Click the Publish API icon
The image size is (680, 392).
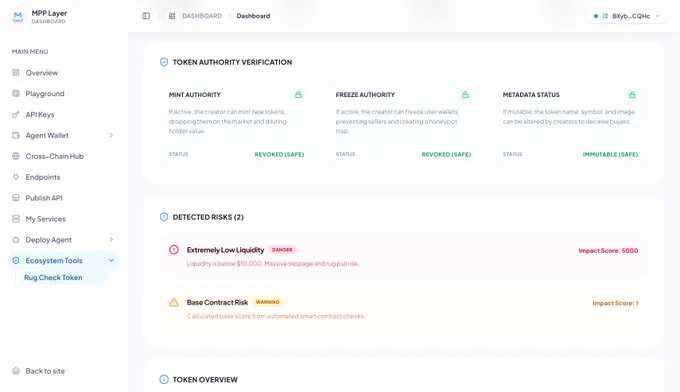click(x=16, y=198)
